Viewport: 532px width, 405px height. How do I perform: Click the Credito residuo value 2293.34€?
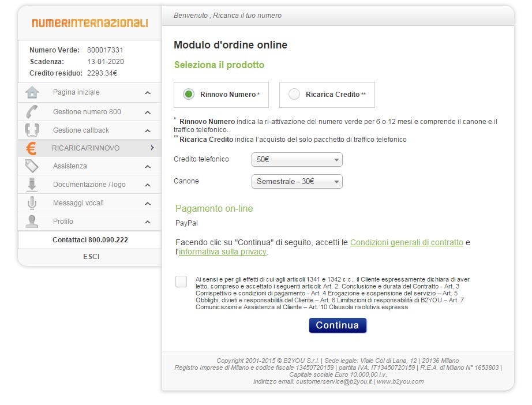[102, 73]
